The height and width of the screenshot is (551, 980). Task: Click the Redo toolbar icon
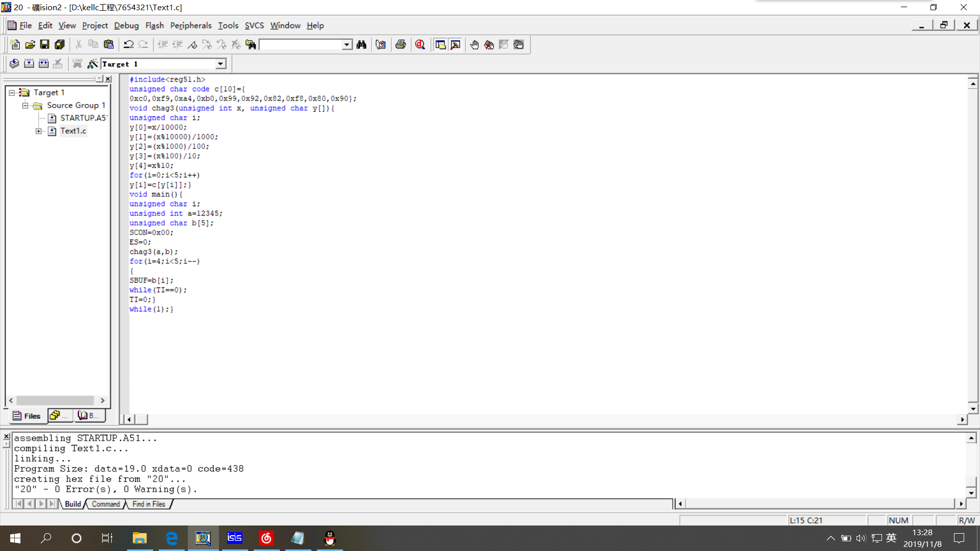click(143, 45)
